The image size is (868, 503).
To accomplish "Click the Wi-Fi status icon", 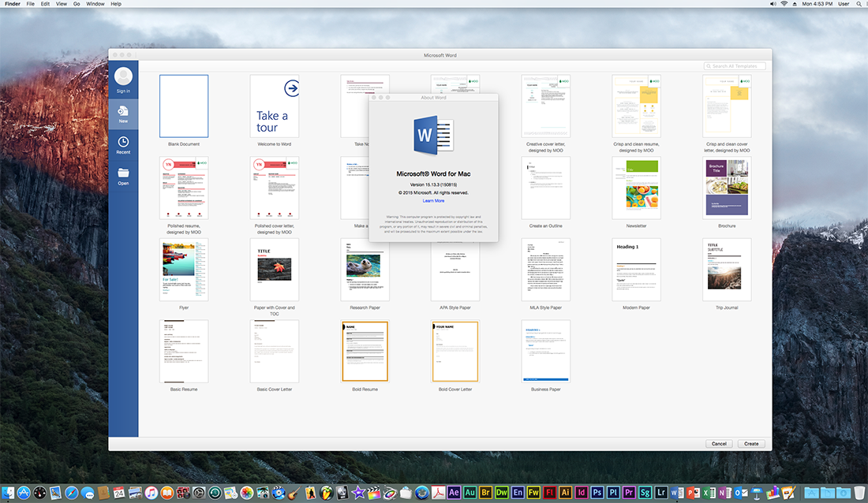I will click(784, 4).
